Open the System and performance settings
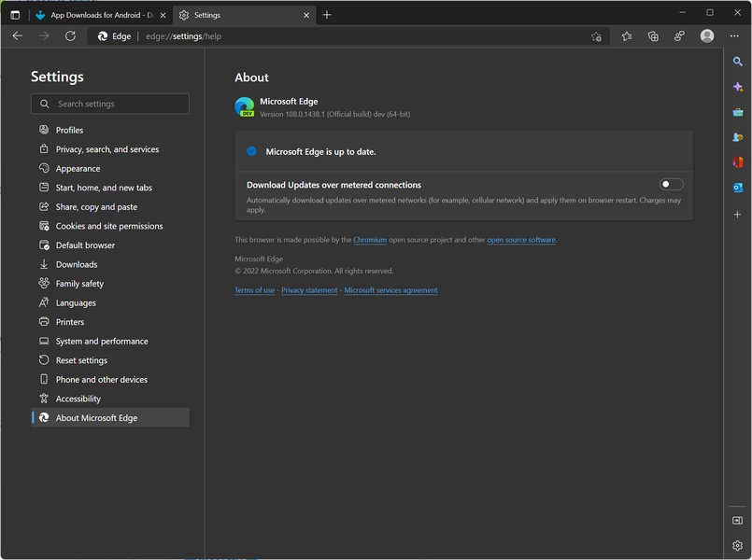Image resolution: width=752 pixels, height=560 pixels. pos(102,342)
